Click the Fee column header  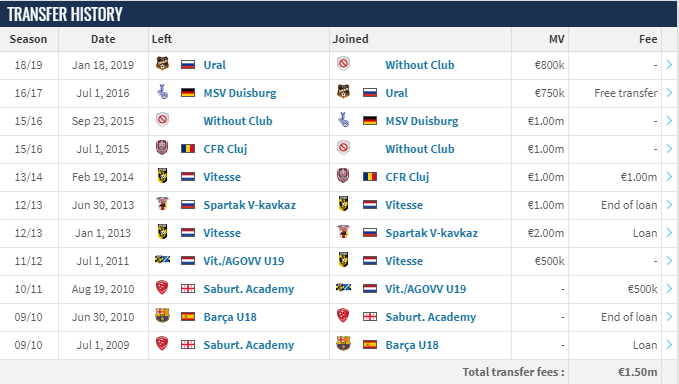tap(648, 39)
